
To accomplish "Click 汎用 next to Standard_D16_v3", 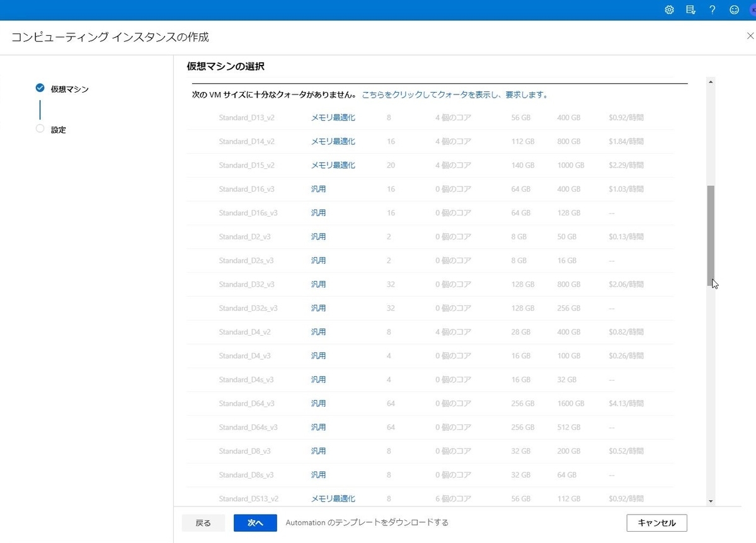I will pyautogui.click(x=319, y=188).
